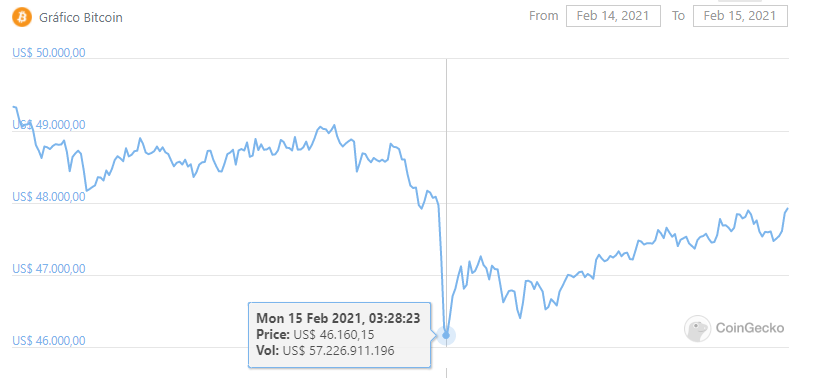
Task: Click the tooltip Price US$ 46.160,15 line
Action: click(x=315, y=334)
